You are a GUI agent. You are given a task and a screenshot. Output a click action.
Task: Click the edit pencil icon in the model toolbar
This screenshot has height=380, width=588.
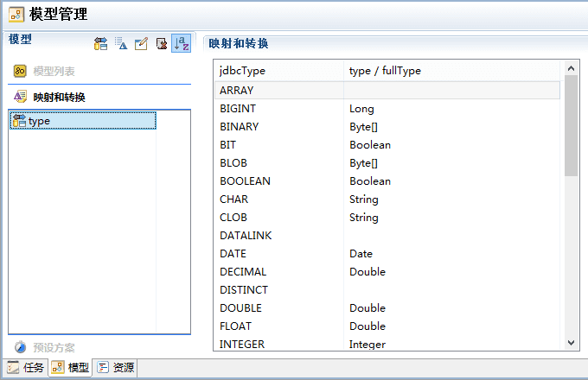tap(141, 44)
